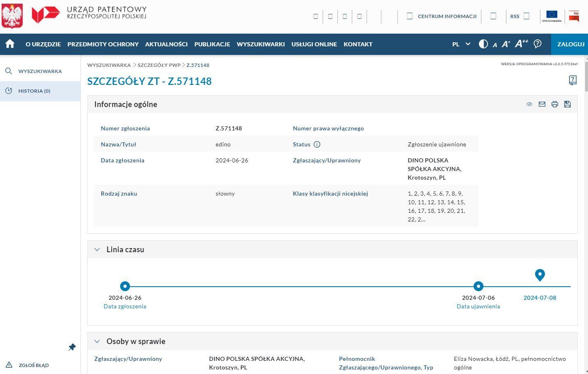Open the CENTRUM INFORMACJI link

click(447, 16)
